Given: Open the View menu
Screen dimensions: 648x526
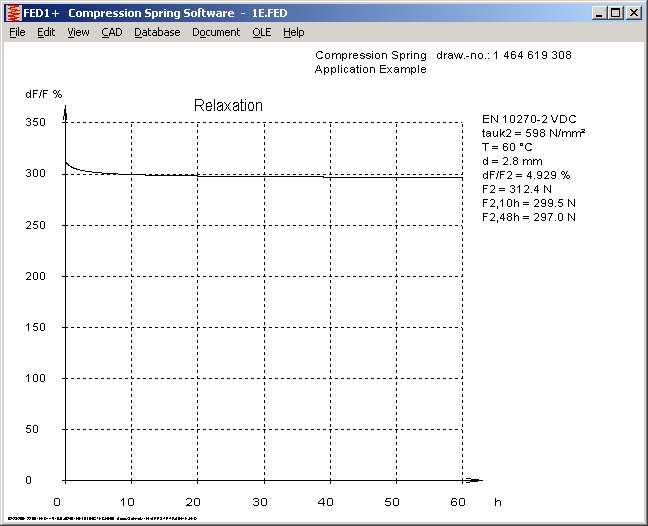Looking at the screenshot, I should pyautogui.click(x=78, y=32).
